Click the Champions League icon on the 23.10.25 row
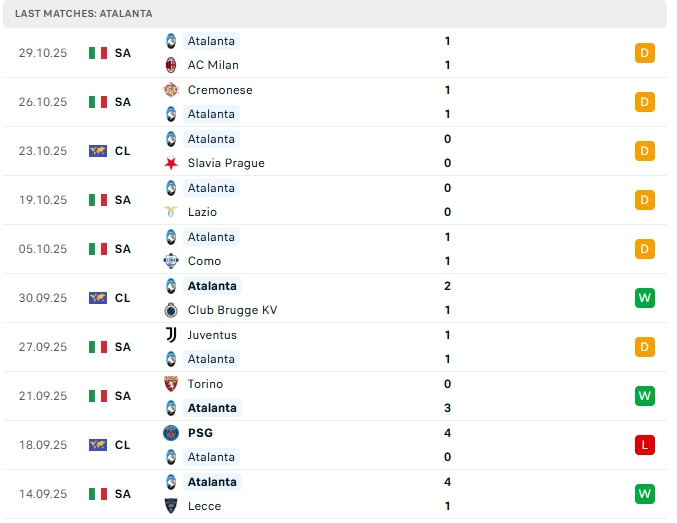Image resolution: width=677 pixels, height=523 pixels. point(98,151)
